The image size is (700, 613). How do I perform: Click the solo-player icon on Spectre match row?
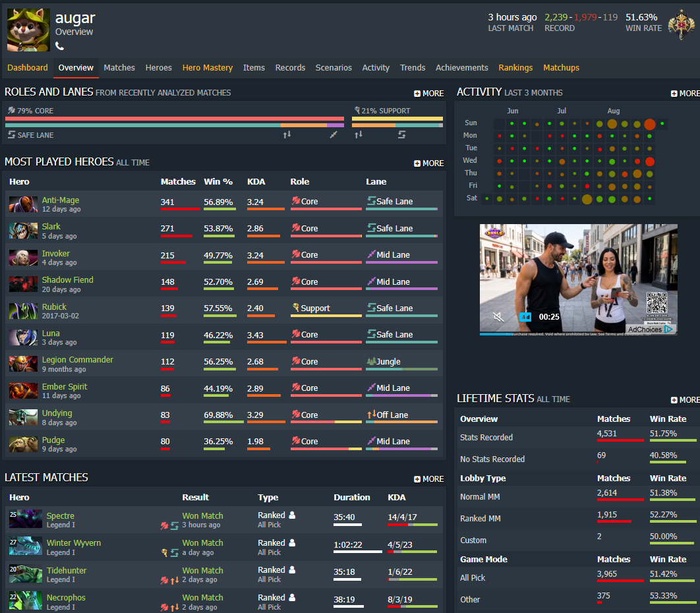(292, 515)
